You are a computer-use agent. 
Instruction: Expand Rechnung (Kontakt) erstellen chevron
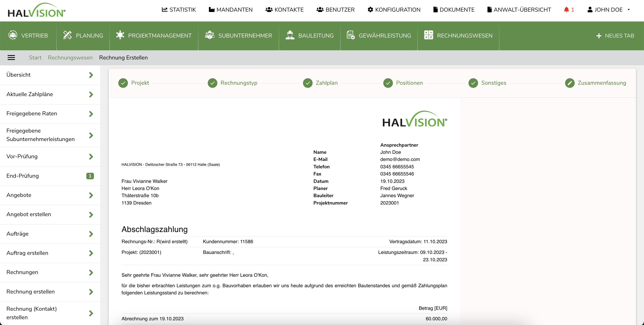[x=91, y=313]
